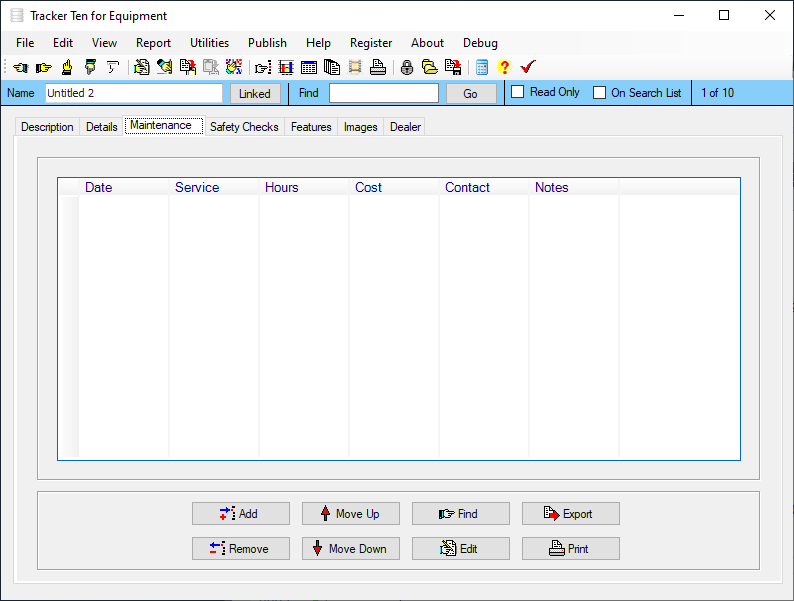Open the Help menu
The image size is (794, 601).
(319, 43)
